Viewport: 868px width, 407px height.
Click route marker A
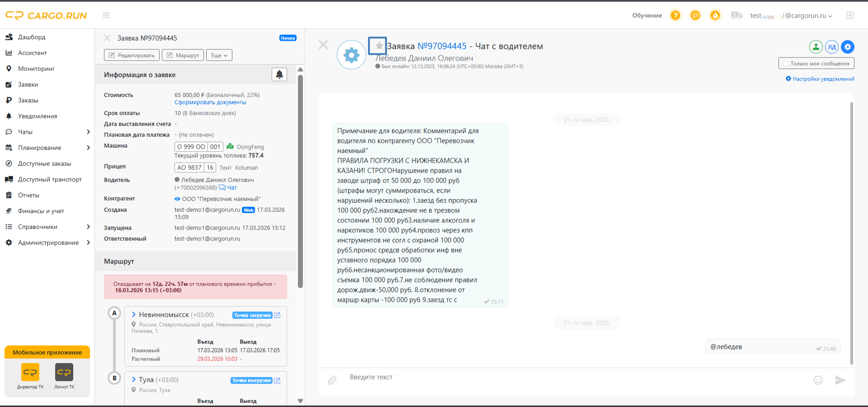click(x=114, y=313)
